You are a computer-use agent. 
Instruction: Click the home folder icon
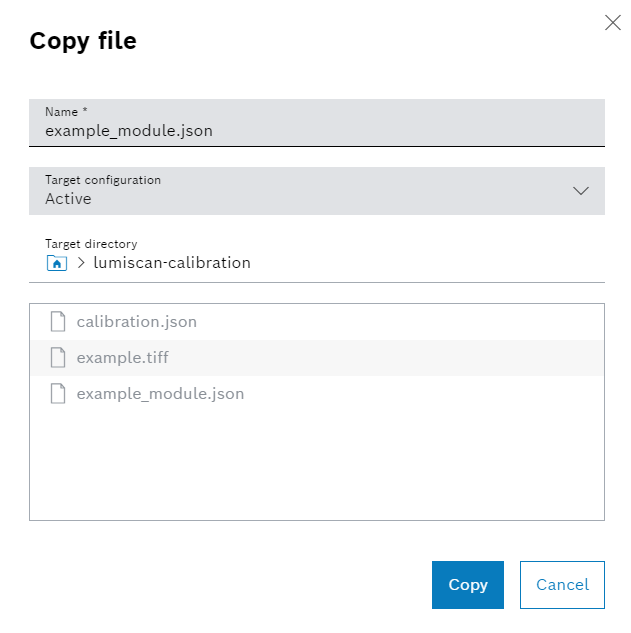coord(57,263)
